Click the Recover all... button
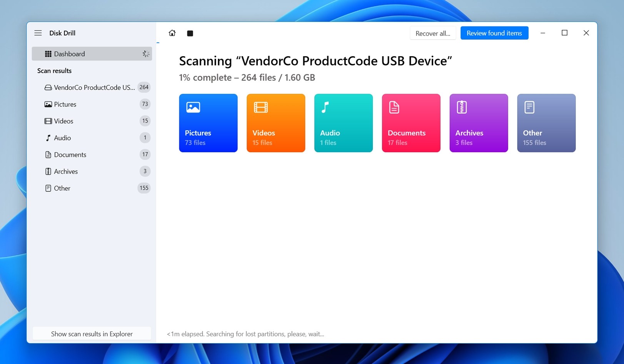This screenshot has height=364, width=624. click(433, 33)
